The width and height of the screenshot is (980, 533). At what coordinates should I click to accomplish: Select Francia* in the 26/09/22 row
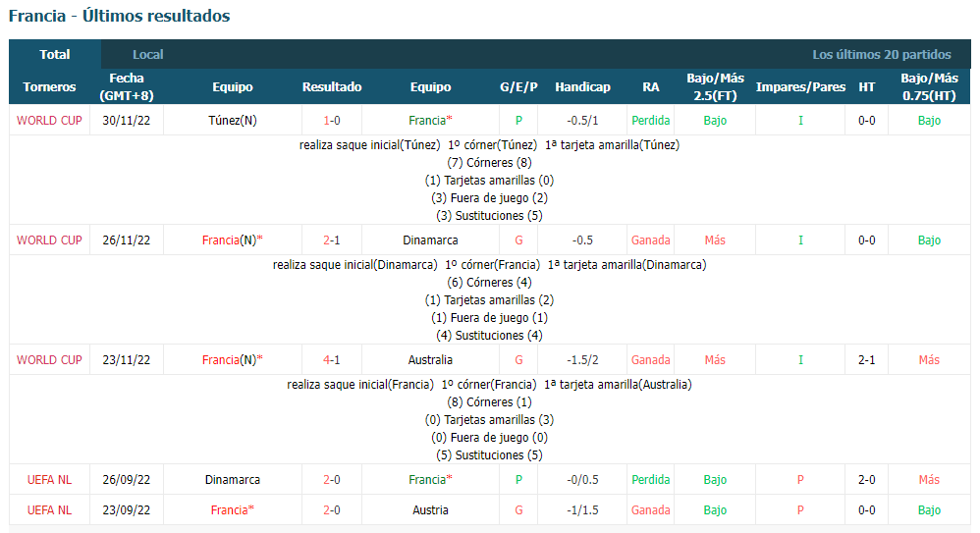point(431,480)
